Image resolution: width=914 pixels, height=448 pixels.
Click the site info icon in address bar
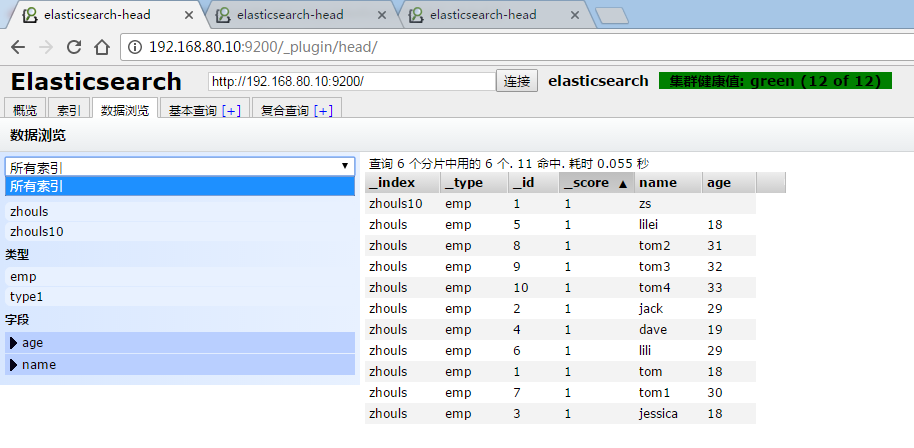(x=135, y=47)
